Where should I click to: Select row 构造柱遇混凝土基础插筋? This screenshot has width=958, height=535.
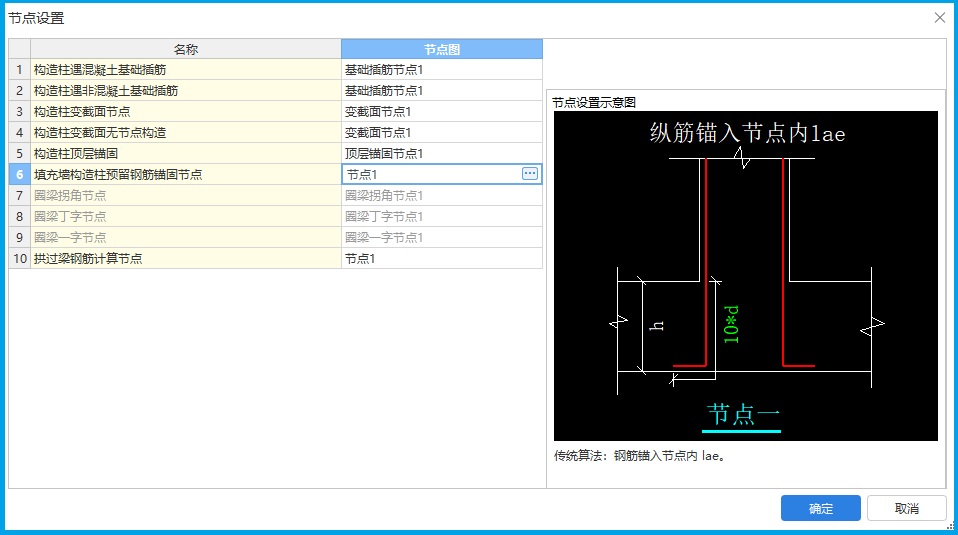[x=186, y=70]
